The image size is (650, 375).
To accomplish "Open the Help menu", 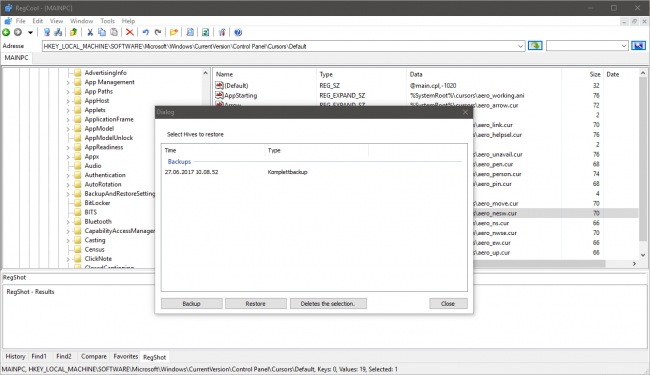I will click(128, 21).
